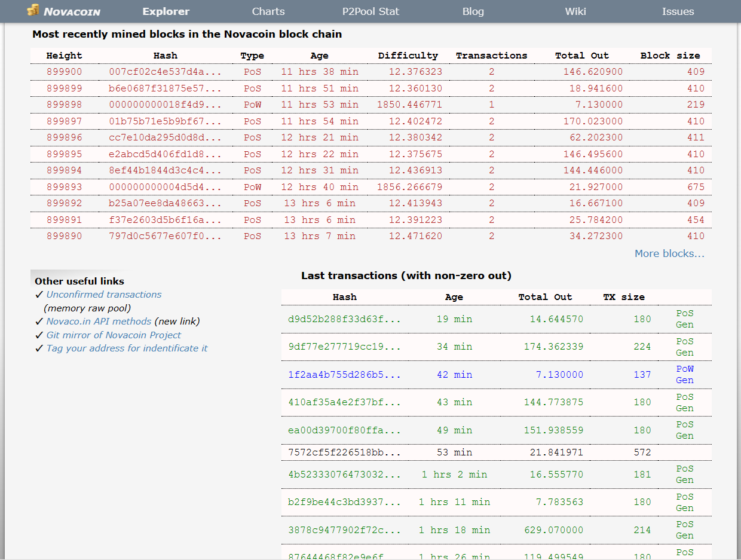The height and width of the screenshot is (560, 741).
Task: Open the Blog menu item
Action: click(x=473, y=11)
